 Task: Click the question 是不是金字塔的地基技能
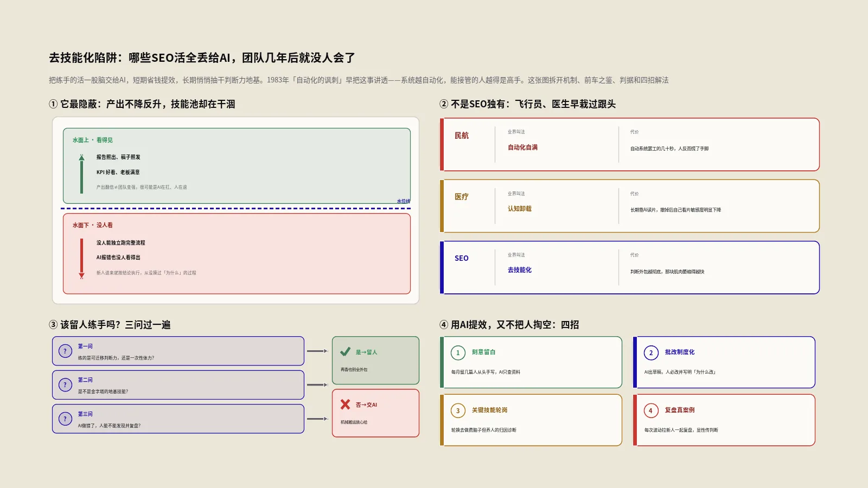click(103, 391)
